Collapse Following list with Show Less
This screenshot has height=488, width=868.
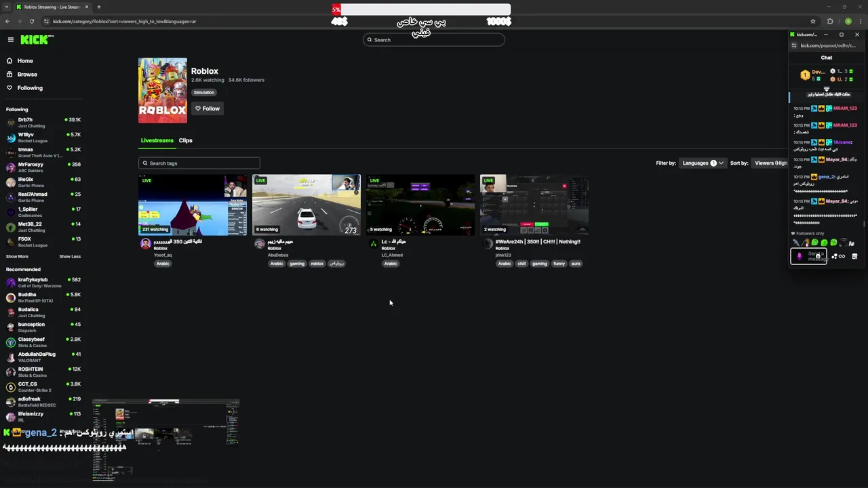click(70, 257)
